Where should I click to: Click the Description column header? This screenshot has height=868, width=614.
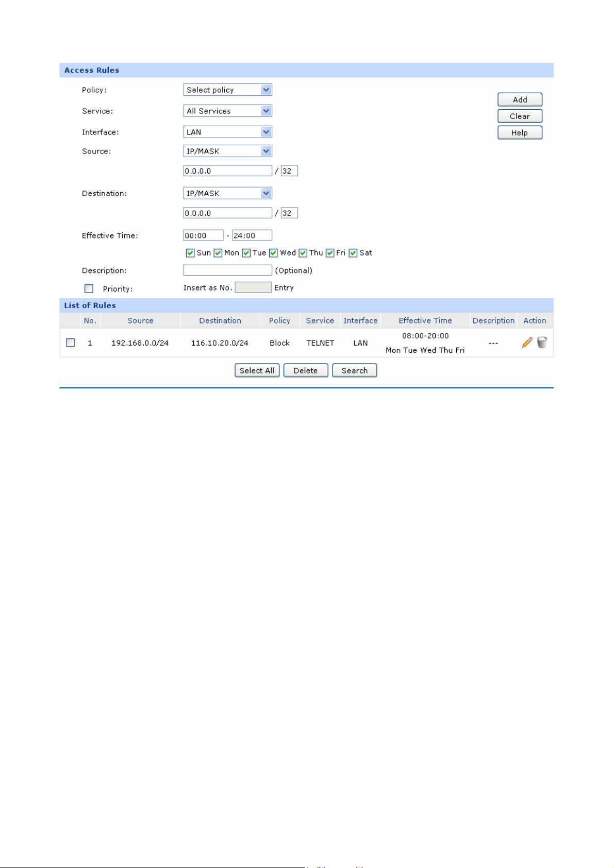pos(493,320)
